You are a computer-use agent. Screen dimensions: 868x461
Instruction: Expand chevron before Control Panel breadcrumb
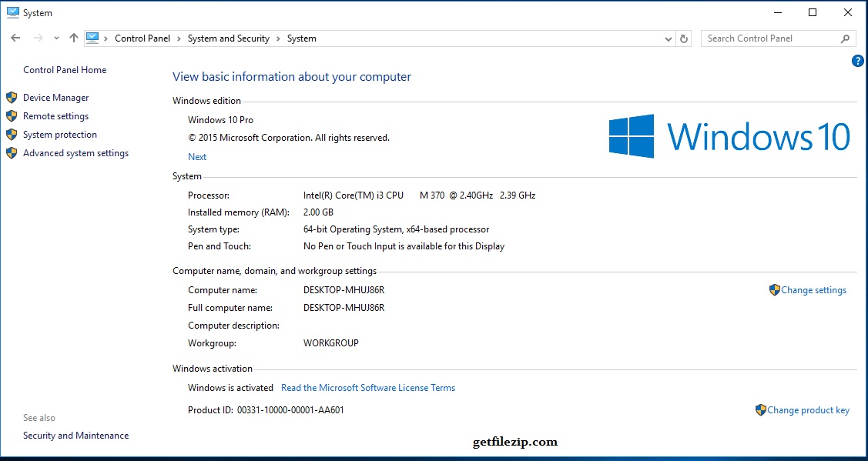tap(106, 38)
